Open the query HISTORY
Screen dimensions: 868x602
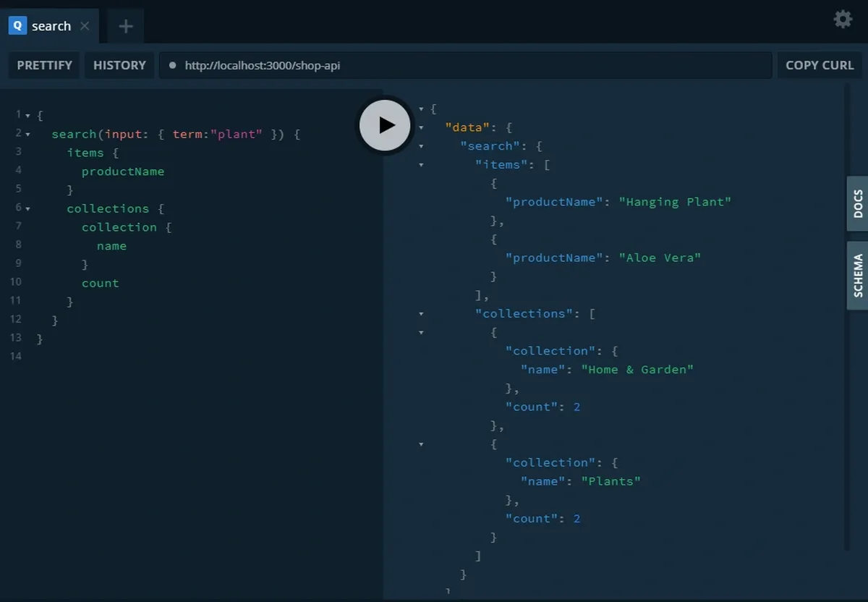pos(119,65)
